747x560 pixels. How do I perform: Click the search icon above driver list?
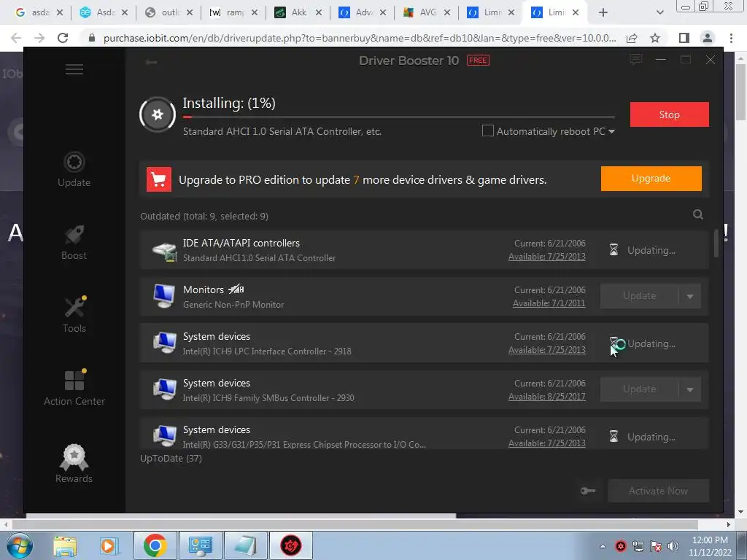698,214
